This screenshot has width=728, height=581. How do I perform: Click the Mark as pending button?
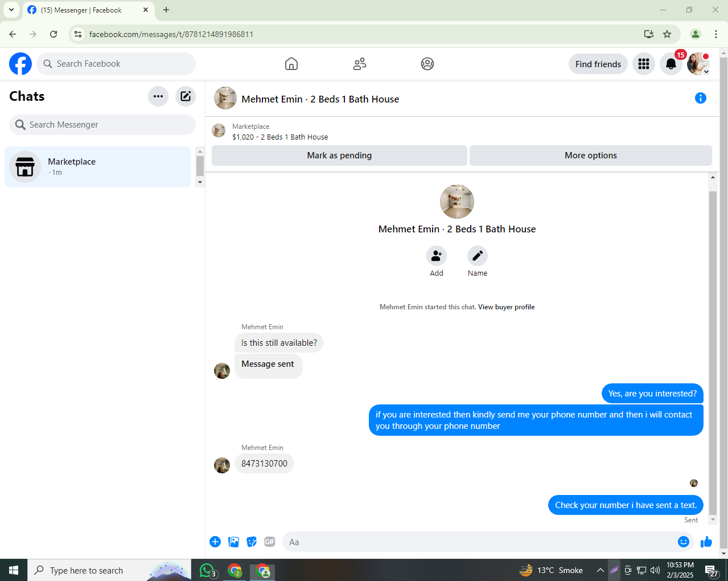pos(339,156)
